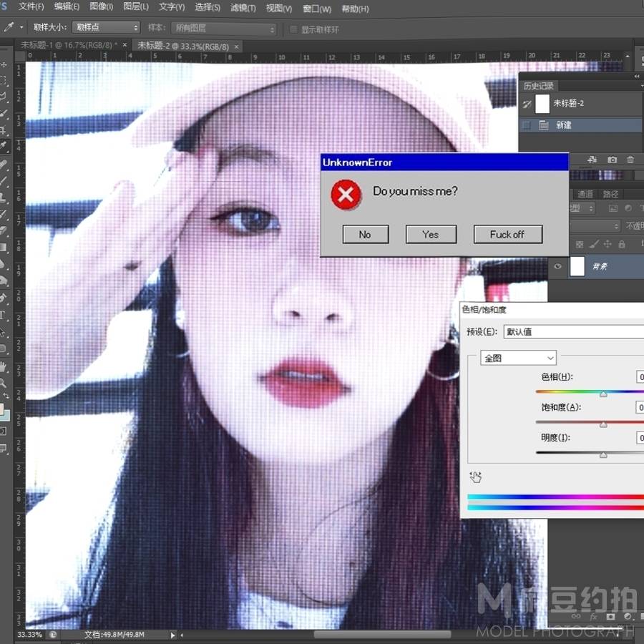This screenshot has width=644, height=644.
Task: Select the Crop tool
Action: (x=4, y=130)
